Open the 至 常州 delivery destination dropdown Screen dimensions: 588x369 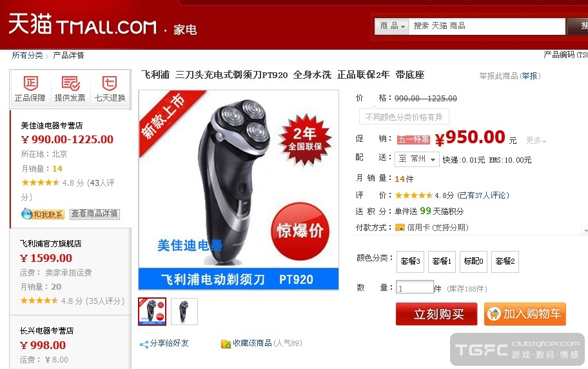416,159
